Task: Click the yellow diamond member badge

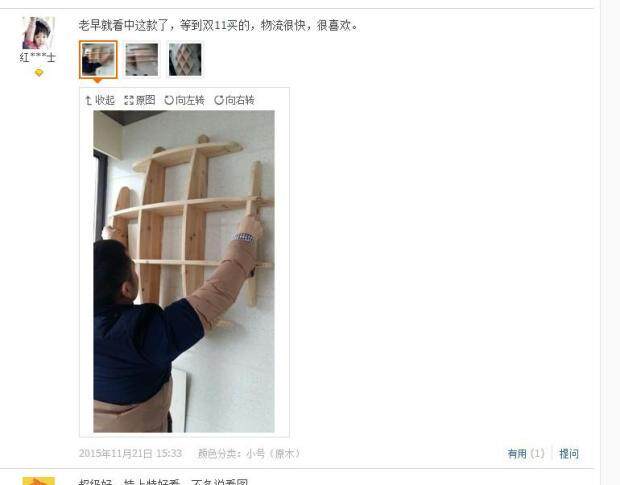Action: point(39,73)
